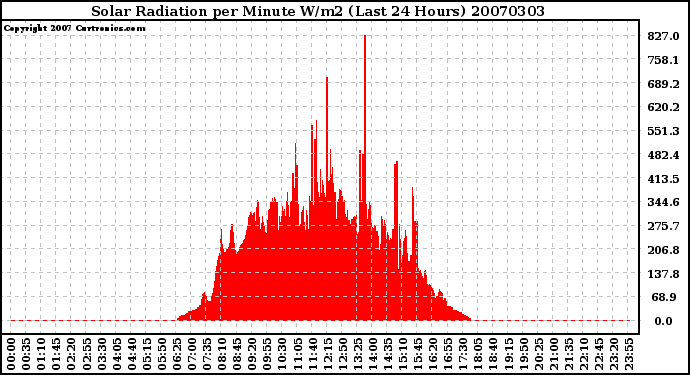Click the y-axis value 482.4
Image resolution: width=690 pixels, height=375 pixels.
click(663, 155)
